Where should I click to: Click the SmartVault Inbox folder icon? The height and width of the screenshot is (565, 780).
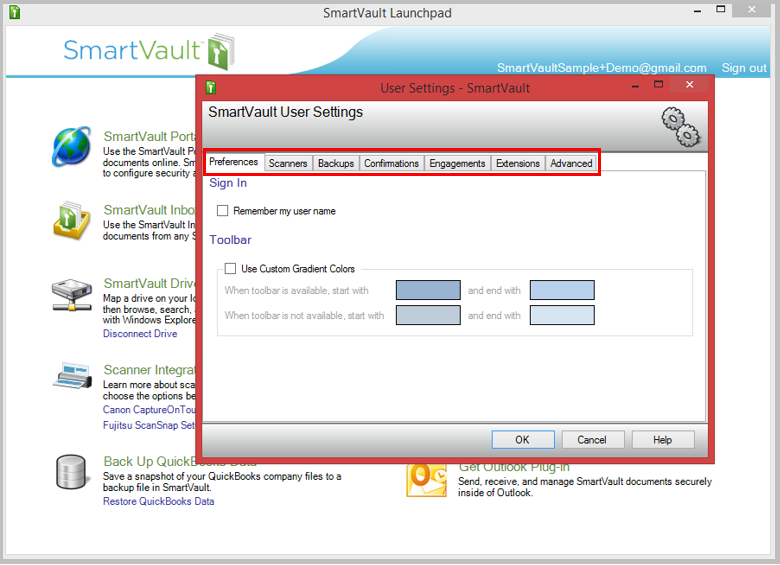(72, 220)
